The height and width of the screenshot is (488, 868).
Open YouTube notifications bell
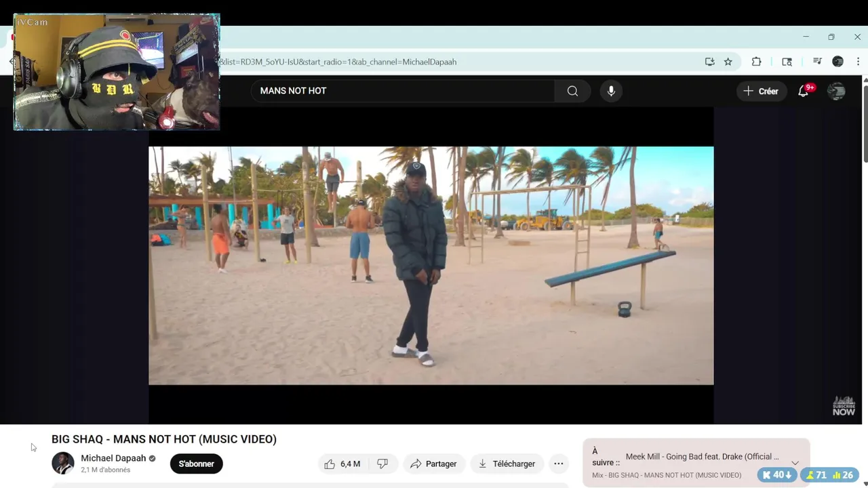pos(804,91)
